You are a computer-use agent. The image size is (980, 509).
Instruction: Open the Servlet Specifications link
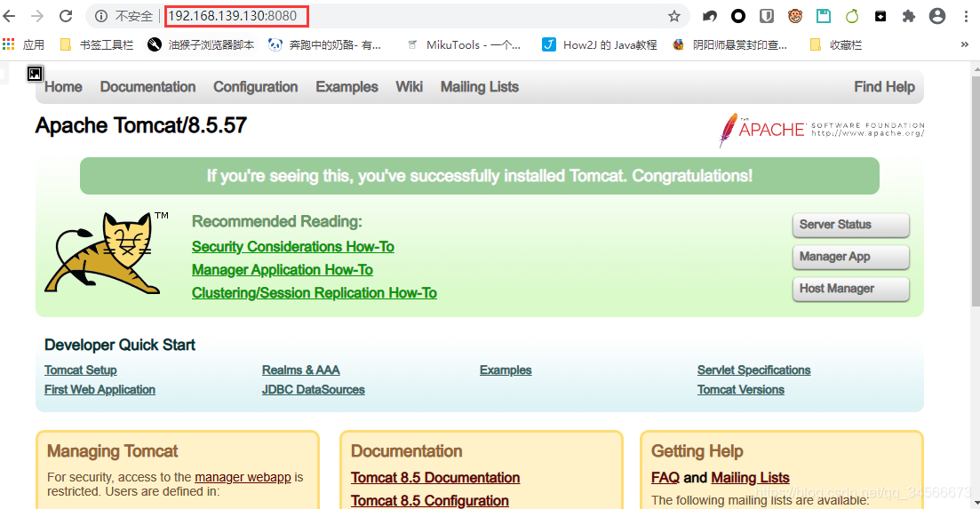click(753, 370)
